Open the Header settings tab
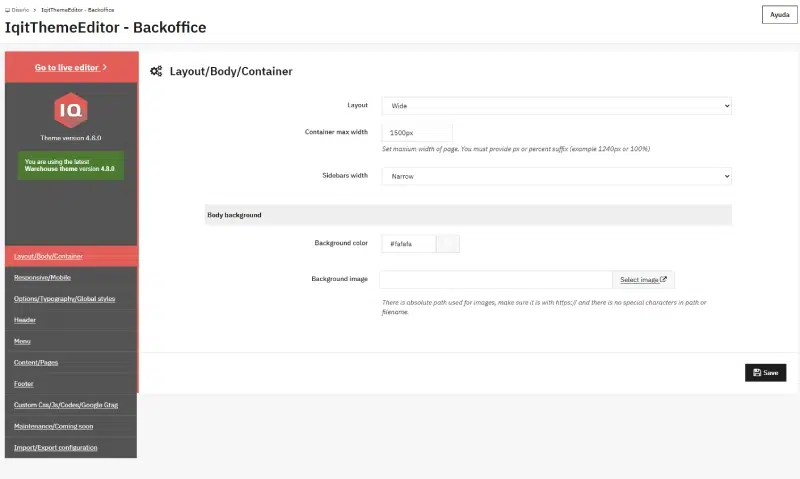The height and width of the screenshot is (479, 800). [x=25, y=320]
